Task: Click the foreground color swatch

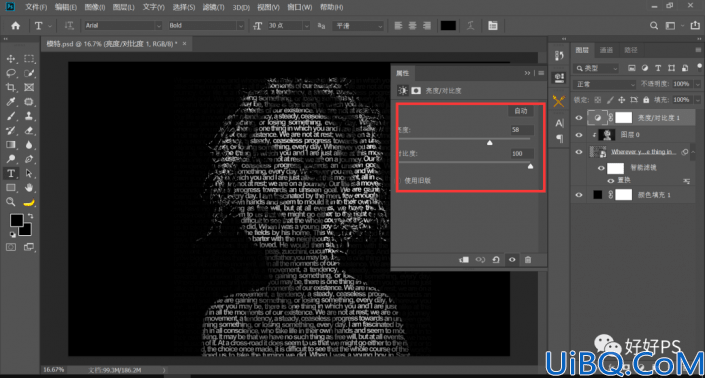Action: point(17,220)
